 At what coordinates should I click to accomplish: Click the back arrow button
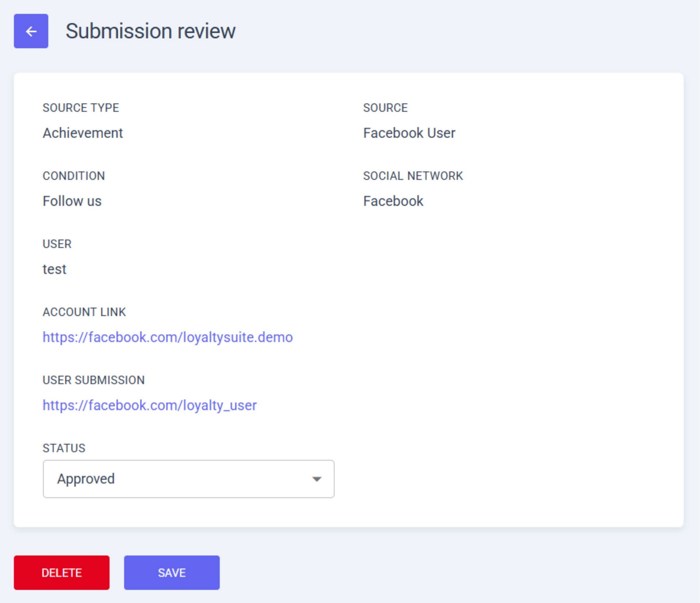pyautogui.click(x=31, y=31)
